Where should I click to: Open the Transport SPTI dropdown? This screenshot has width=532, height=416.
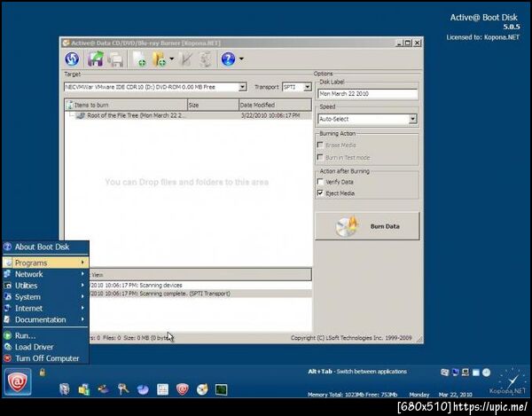point(307,87)
